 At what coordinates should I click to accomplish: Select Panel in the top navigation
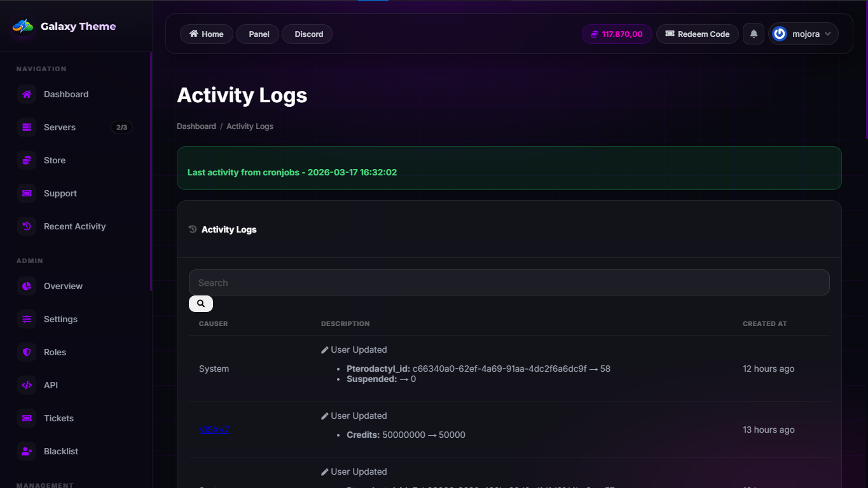[x=258, y=34]
